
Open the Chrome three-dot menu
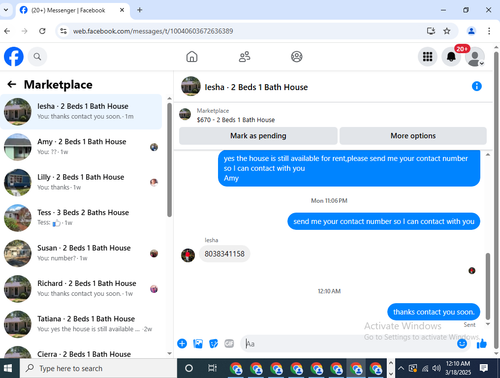pyautogui.click(x=489, y=31)
